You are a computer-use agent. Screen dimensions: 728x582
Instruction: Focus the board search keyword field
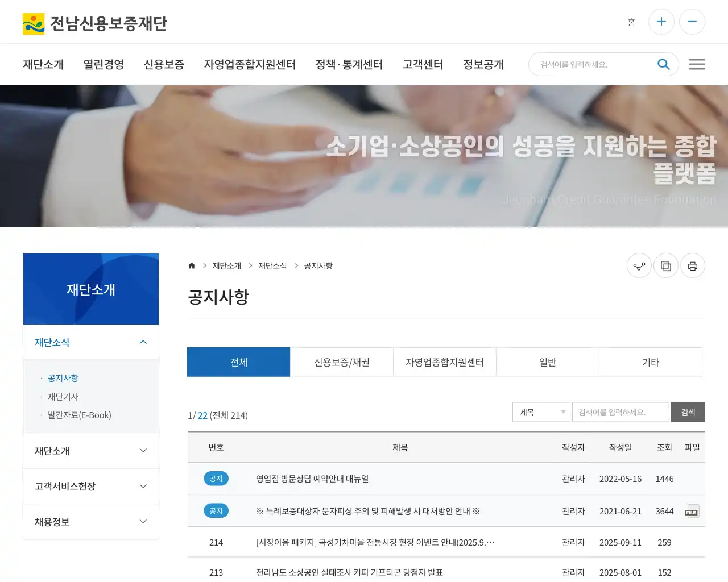point(621,412)
